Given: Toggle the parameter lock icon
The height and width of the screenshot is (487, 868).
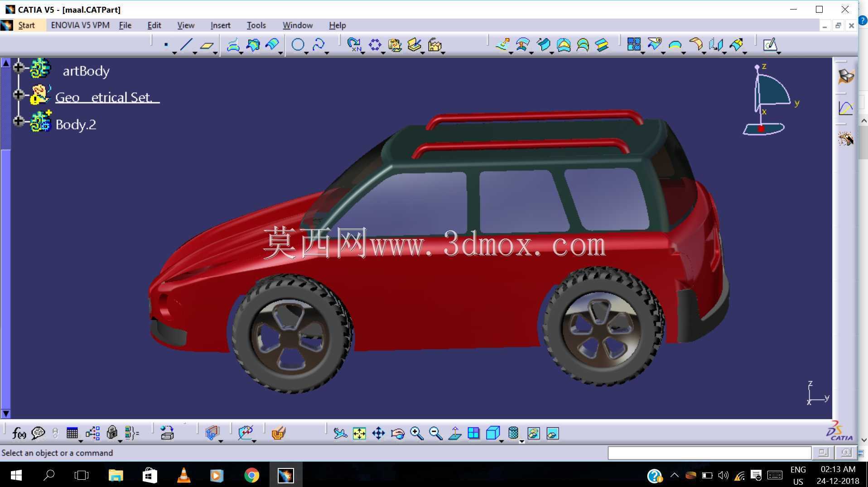Looking at the screenshot, I should [x=112, y=433].
